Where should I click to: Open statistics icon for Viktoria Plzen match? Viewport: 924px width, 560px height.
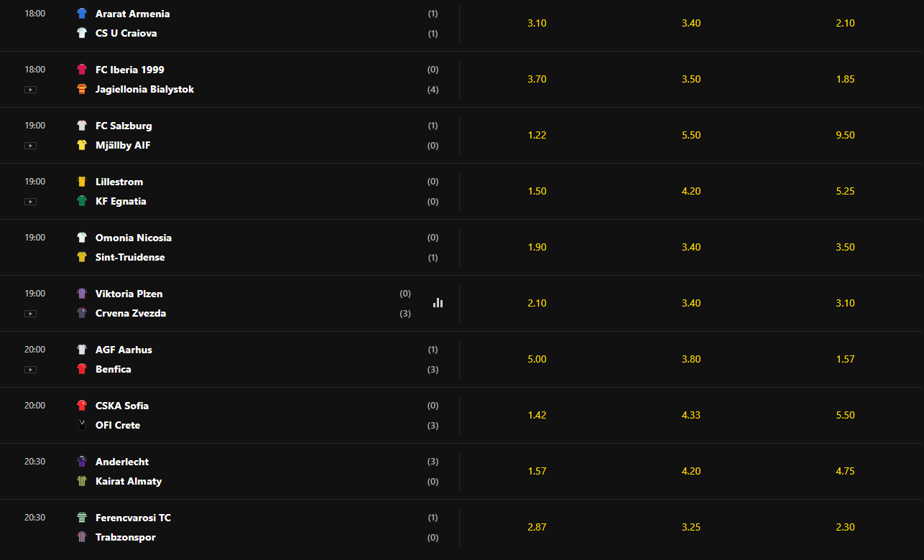(438, 303)
